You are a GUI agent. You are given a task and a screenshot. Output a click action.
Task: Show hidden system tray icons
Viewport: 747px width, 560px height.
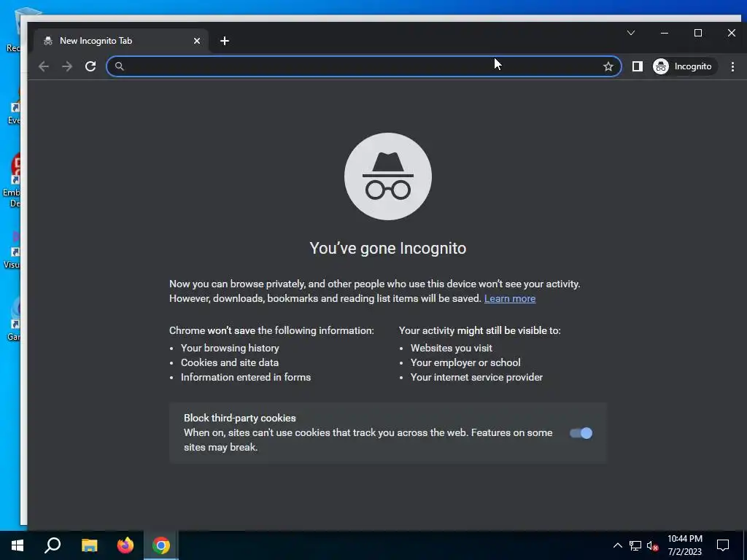(x=617, y=545)
